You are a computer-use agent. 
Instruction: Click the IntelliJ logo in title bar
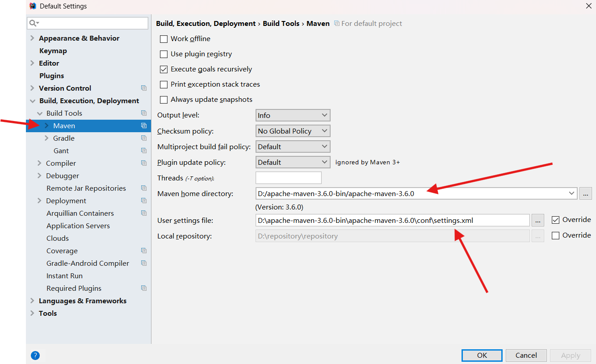pos(33,6)
